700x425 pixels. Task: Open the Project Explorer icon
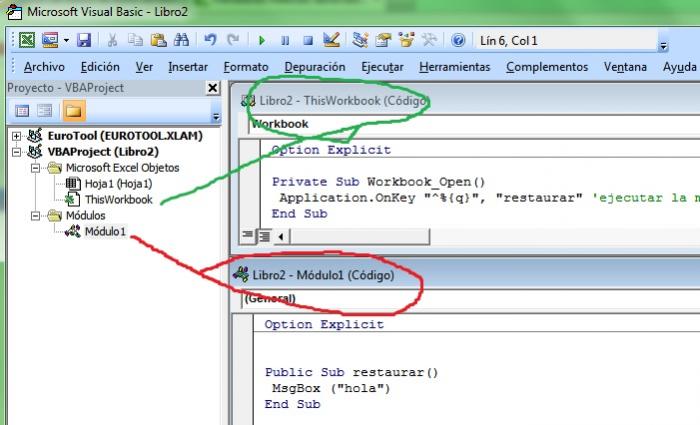coord(360,40)
